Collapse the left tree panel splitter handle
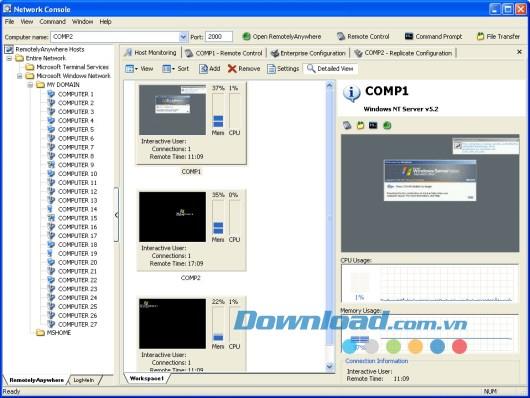Image resolution: width=530 pixels, height=398 pixels. click(116, 215)
